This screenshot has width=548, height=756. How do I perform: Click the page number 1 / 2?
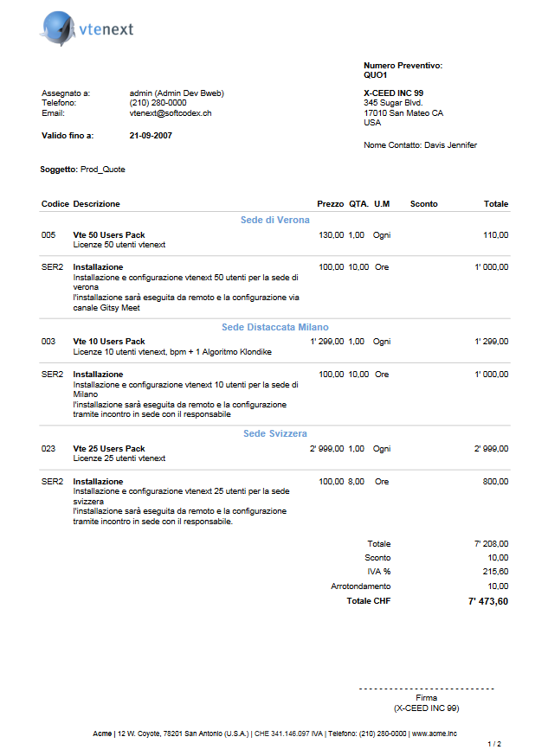494,744
